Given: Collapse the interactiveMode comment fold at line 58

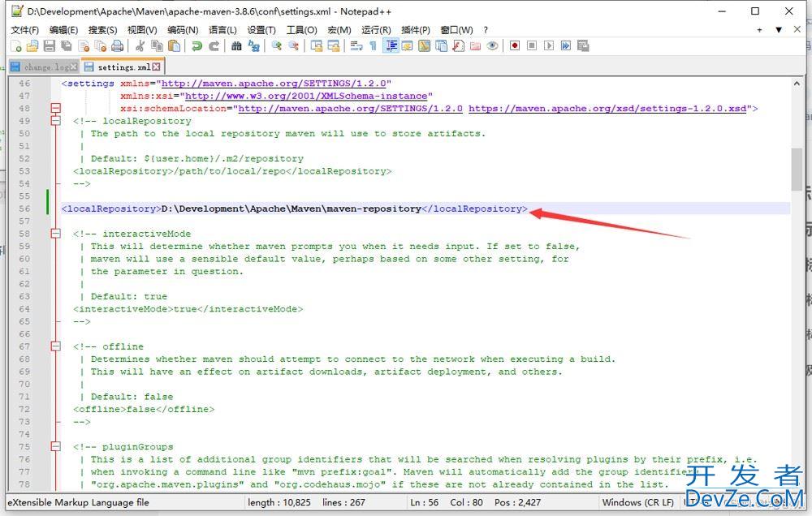Looking at the screenshot, I should pos(55,234).
